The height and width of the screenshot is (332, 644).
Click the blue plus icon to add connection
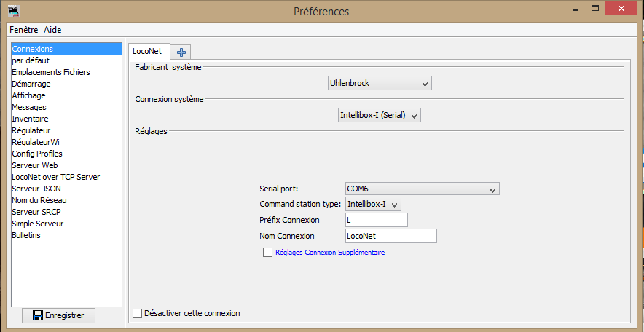click(181, 52)
